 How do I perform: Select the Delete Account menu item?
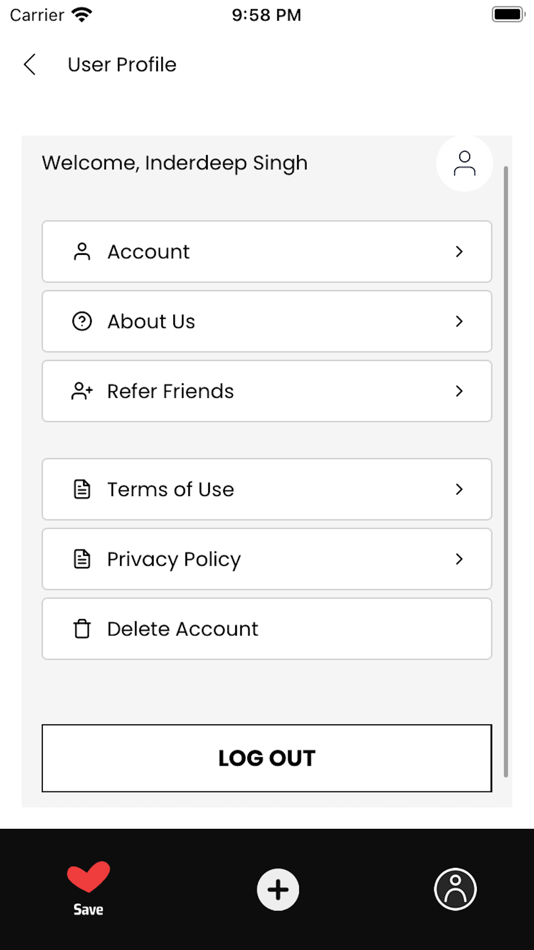pyautogui.click(x=267, y=629)
